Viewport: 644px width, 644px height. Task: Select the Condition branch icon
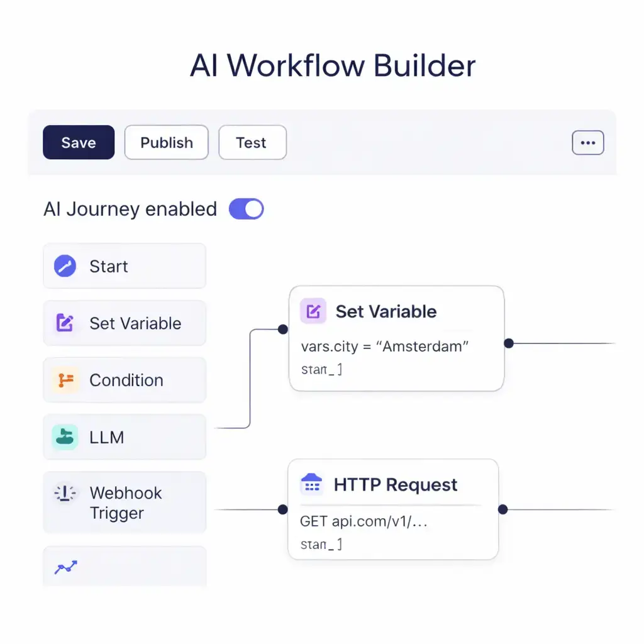point(65,380)
